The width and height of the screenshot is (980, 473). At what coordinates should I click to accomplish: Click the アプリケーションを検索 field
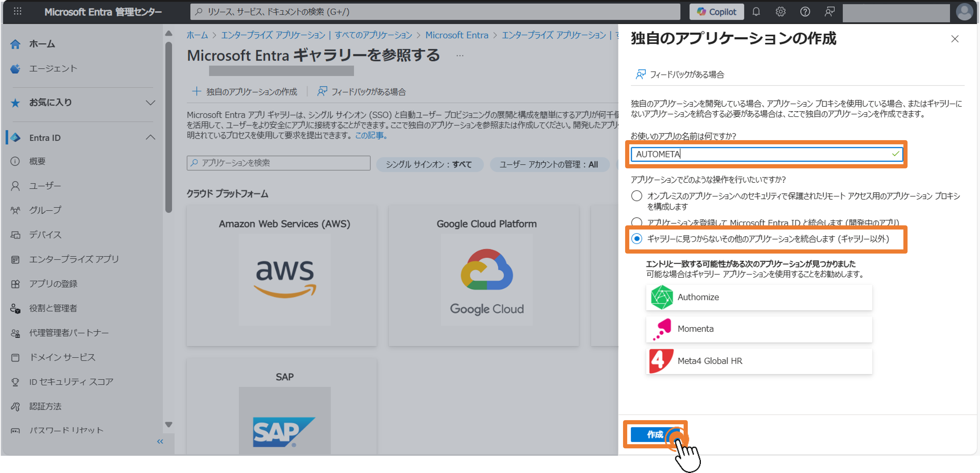coord(279,163)
